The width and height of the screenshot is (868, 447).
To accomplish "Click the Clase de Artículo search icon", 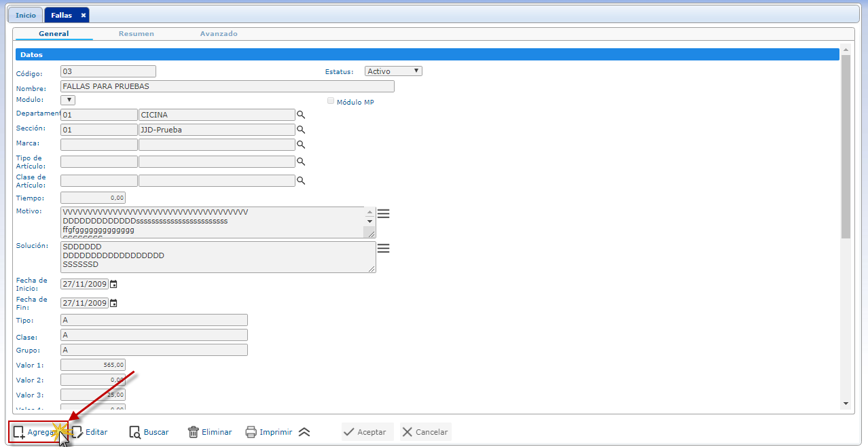I will (301, 181).
